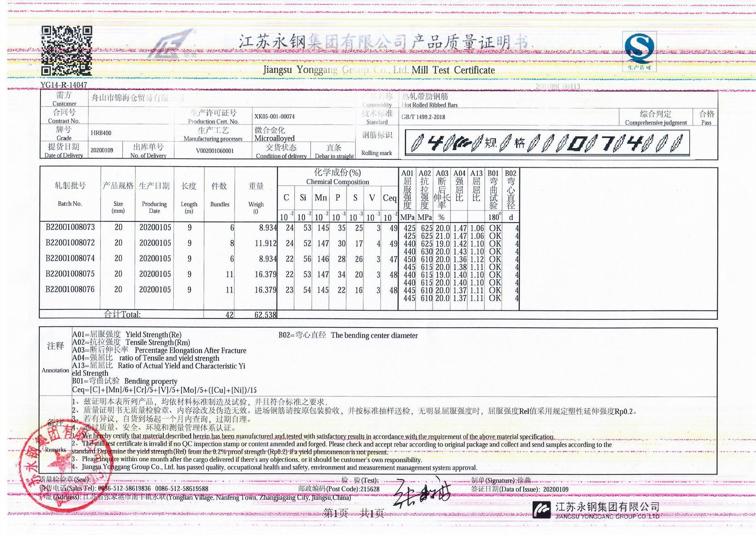
Task: Select sales telephone 0086-512-58619836
Action: point(124,488)
